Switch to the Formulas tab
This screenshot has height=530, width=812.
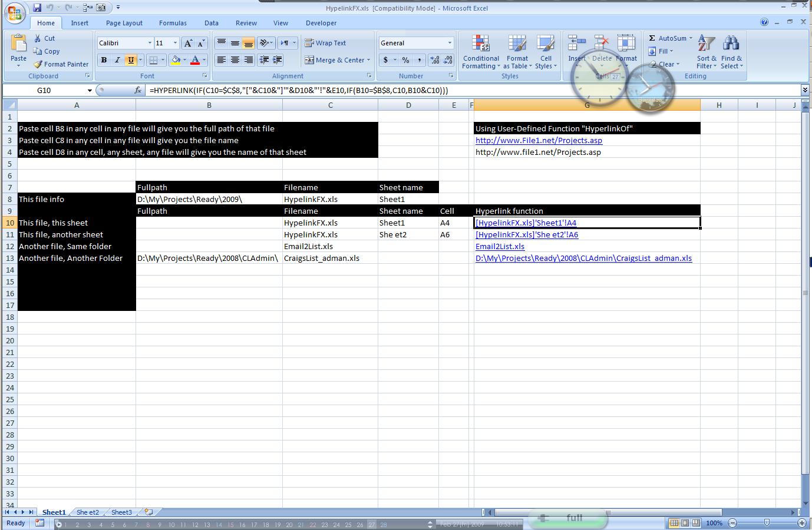click(x=173, y=23)
